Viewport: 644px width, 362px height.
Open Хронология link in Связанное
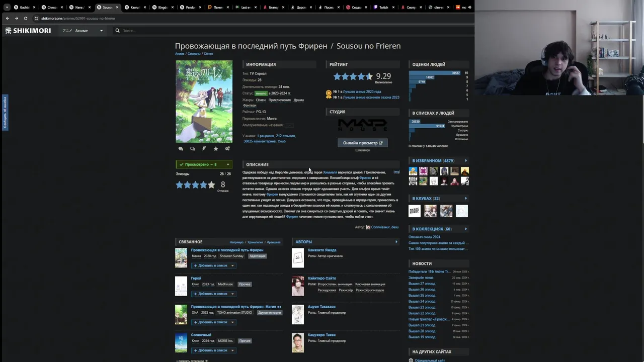(x=255, y=242)
